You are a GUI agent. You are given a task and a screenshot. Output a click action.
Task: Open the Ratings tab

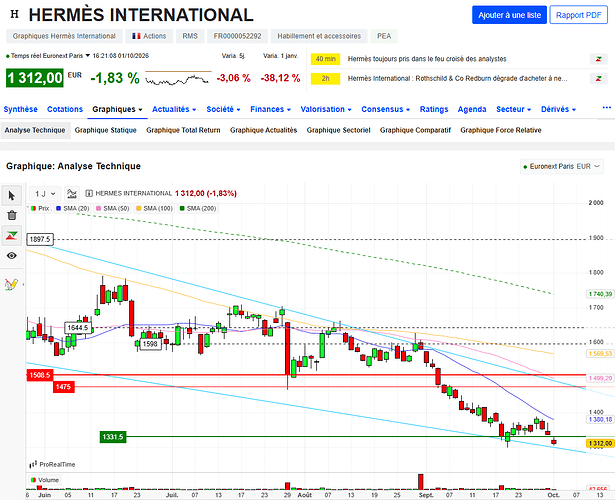point(434,109)
